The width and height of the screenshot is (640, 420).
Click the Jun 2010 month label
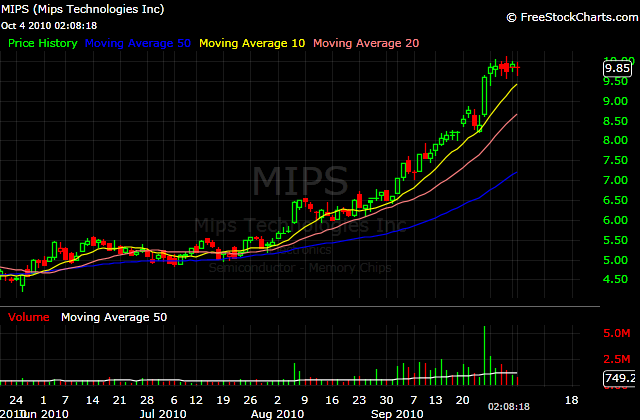click(44, 414)
